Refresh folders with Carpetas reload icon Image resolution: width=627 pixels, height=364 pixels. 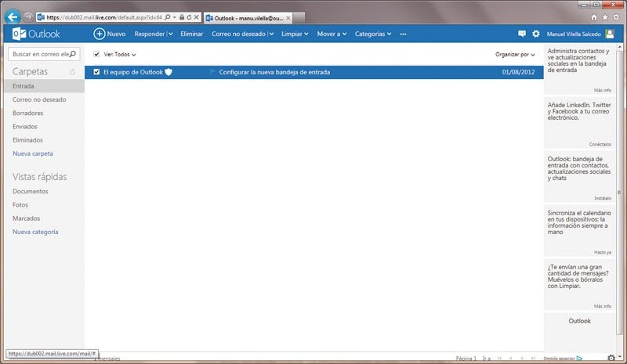pos(72,72)
